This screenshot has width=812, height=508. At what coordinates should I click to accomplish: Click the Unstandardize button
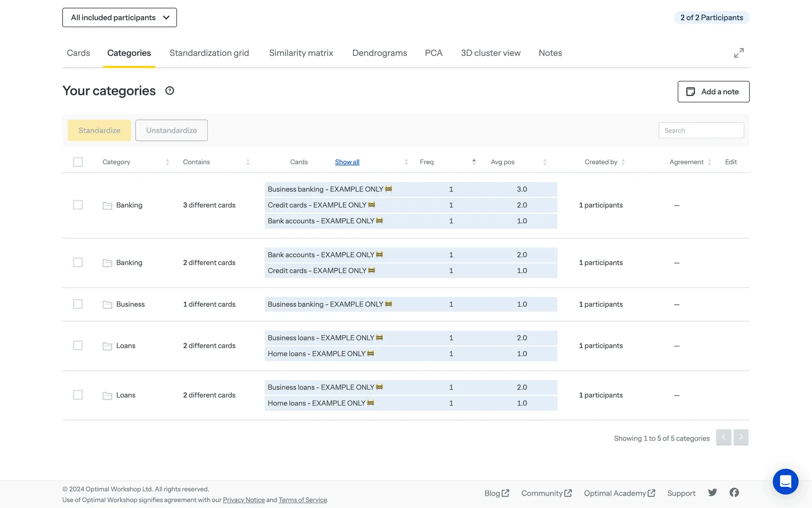pyautogui.click(x=171, y=130)
